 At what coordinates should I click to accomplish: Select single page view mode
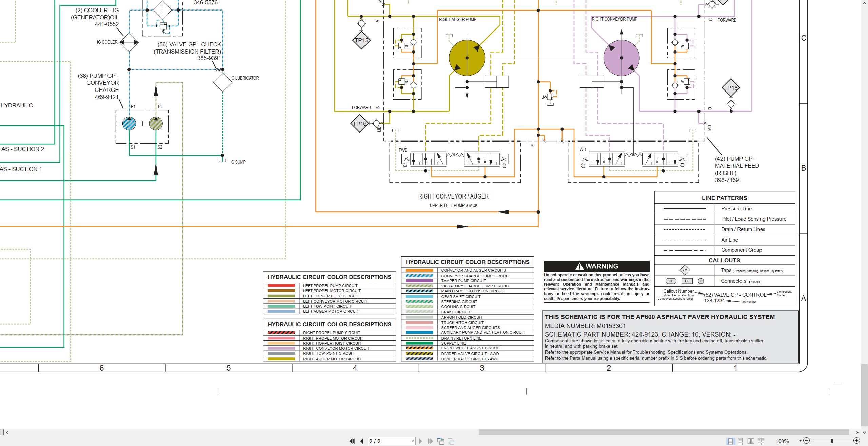(730, 441)
